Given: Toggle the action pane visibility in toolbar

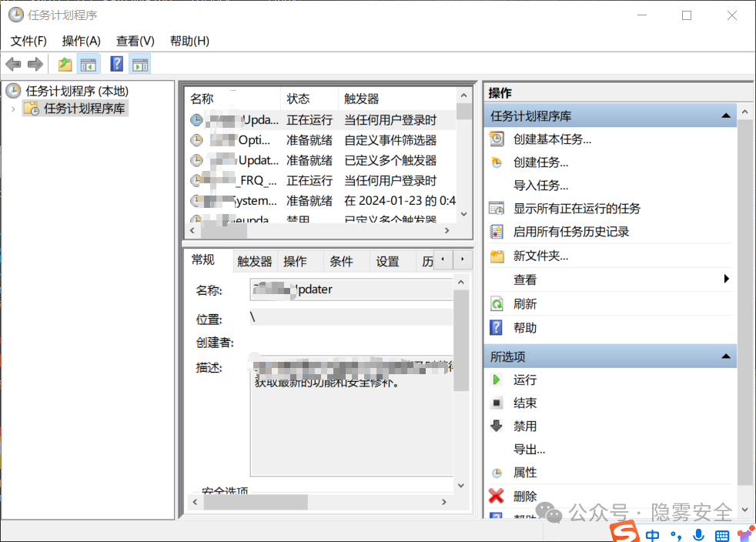Looking at the screenshot, I should [139, 64].
